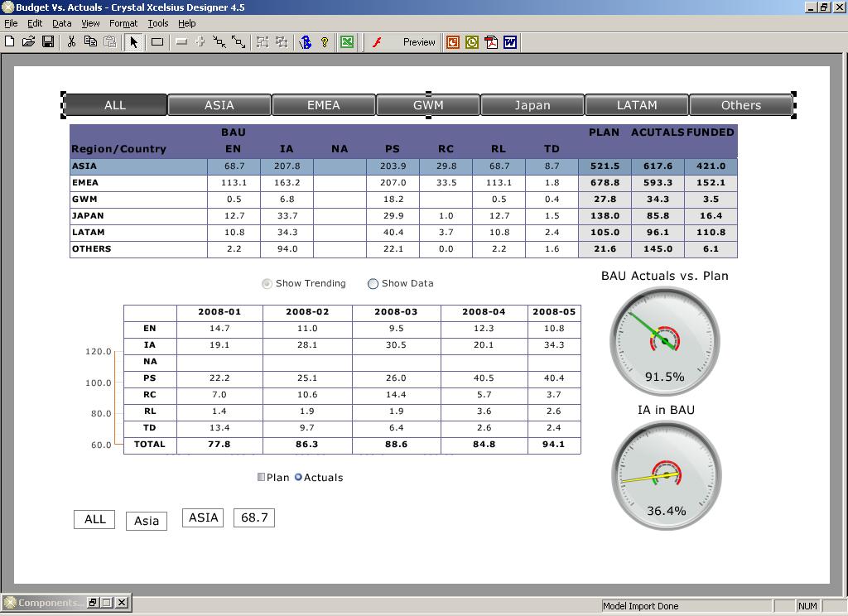Select the Show Data radio button
The image size is (848, 616).
373,283
